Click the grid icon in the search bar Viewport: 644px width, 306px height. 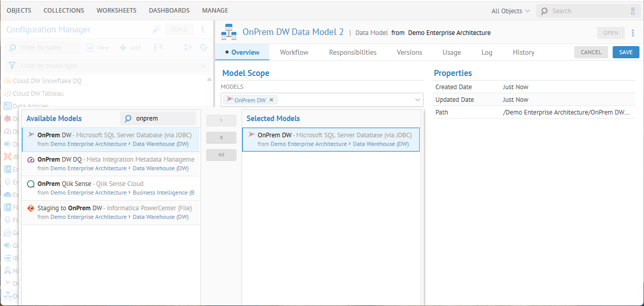click(x=632, y=11)
